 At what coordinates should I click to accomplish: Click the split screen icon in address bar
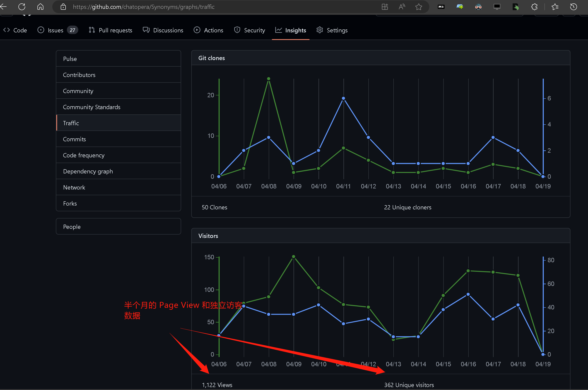pos(385,7)
